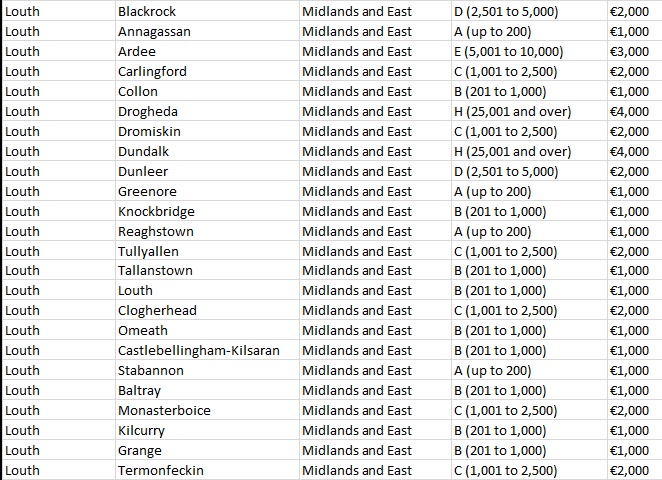Select the Reaghstown cell
This screenshot has height=480, width=662.
click(207, 231)
